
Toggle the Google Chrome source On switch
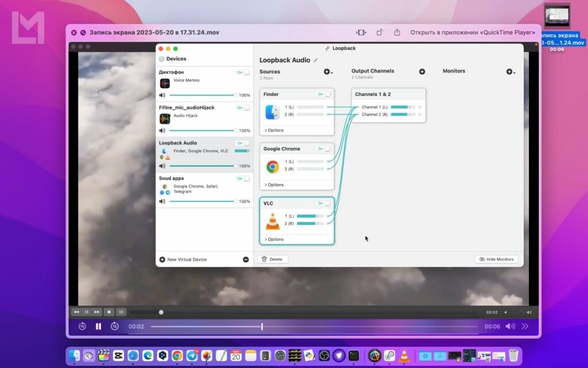pos(324,149)
